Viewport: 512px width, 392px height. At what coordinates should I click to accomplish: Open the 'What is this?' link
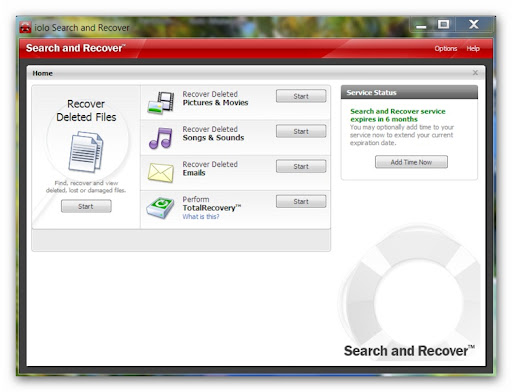201,217
